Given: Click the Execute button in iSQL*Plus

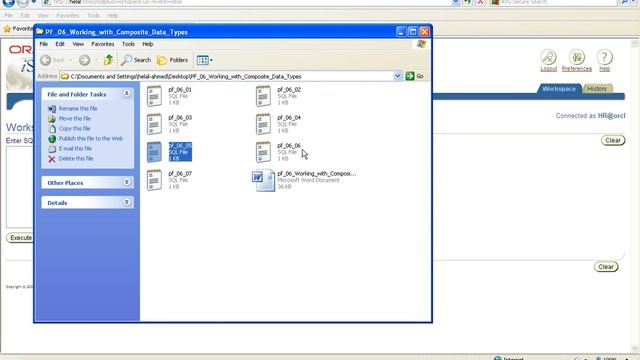Looking at the screenshot, I should [20, 238].
